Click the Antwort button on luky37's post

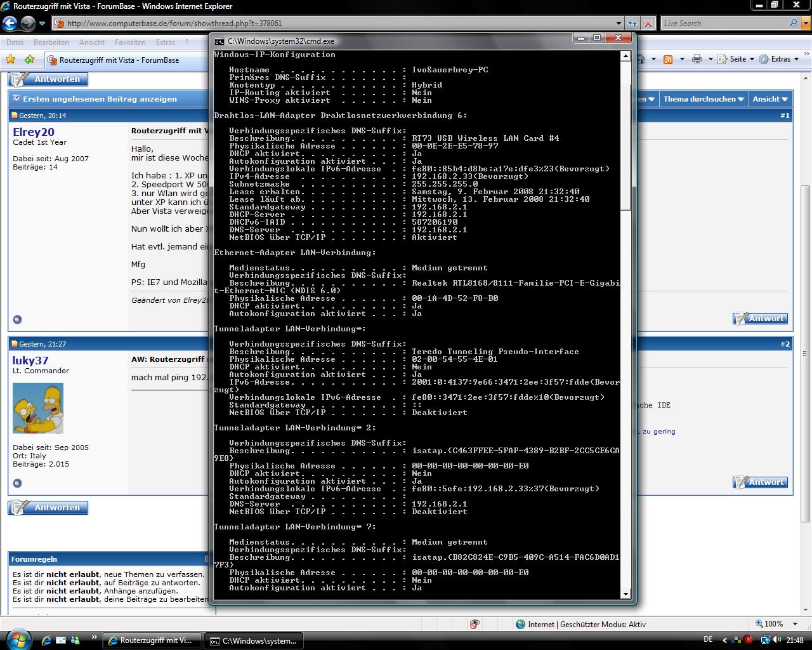760,482
